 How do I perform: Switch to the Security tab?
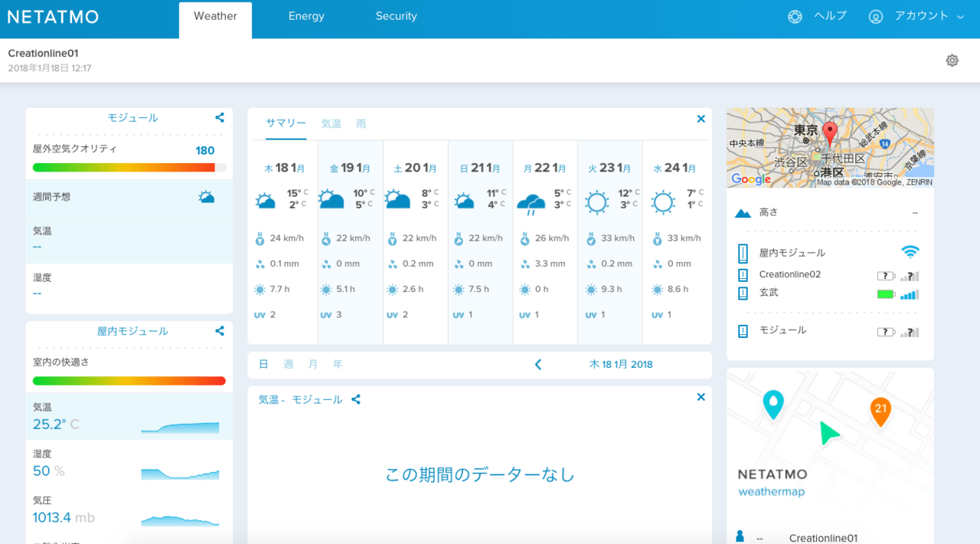pos(396,16)
